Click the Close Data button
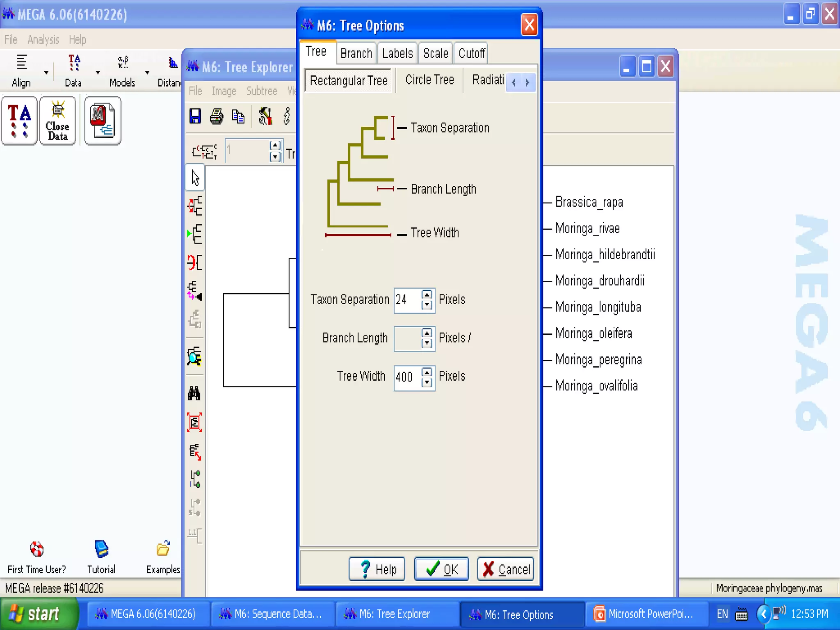The image size is (840, 630). click(58, 121)
